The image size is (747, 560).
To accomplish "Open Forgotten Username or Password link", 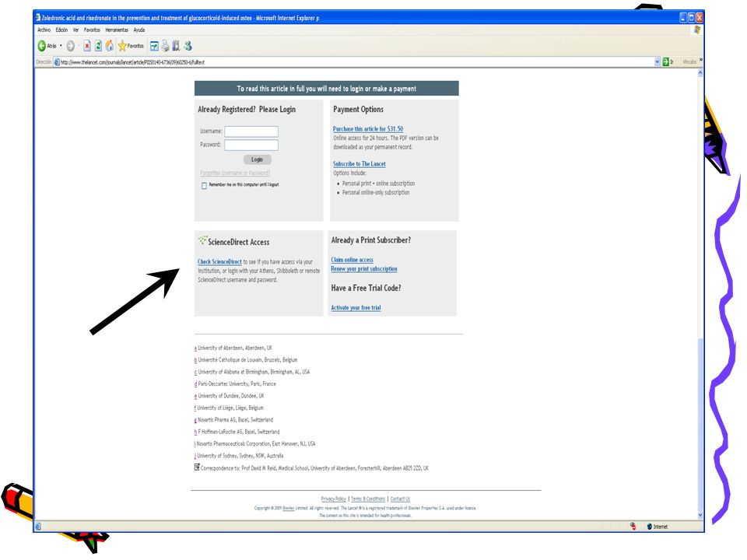I will (x=235, y=173).
